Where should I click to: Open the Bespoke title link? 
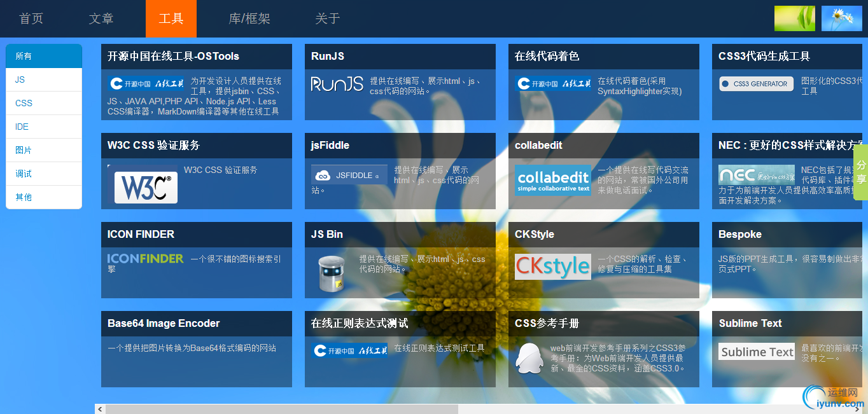pyautogui.click(x=740, y=234)
